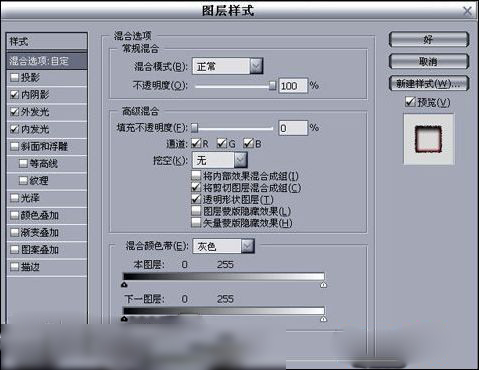The width and height of the screenshot is (479, 370).
Task: Uncheck the R channel checkbox
Action: tap(196, 143)
